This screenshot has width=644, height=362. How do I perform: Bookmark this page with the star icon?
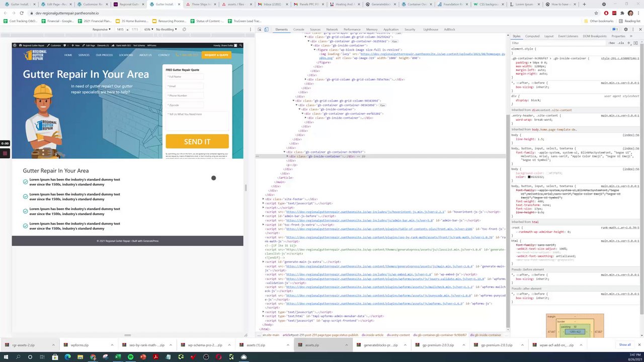596,13
